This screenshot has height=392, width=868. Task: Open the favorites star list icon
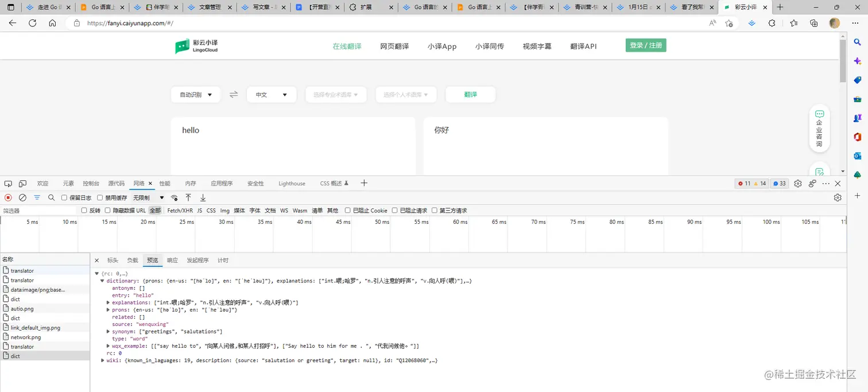[x=794, y=23]
